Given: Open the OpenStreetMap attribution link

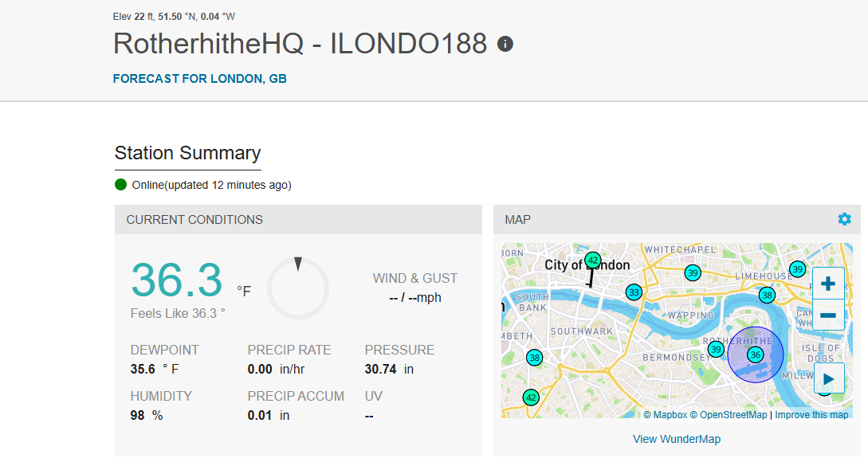Looking at the screenshot, I should point(729,414).
